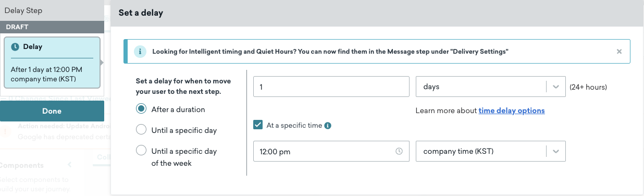Click the clock icon in time field
This screenshot has height=196, width=644.
[x=399, y=151]
